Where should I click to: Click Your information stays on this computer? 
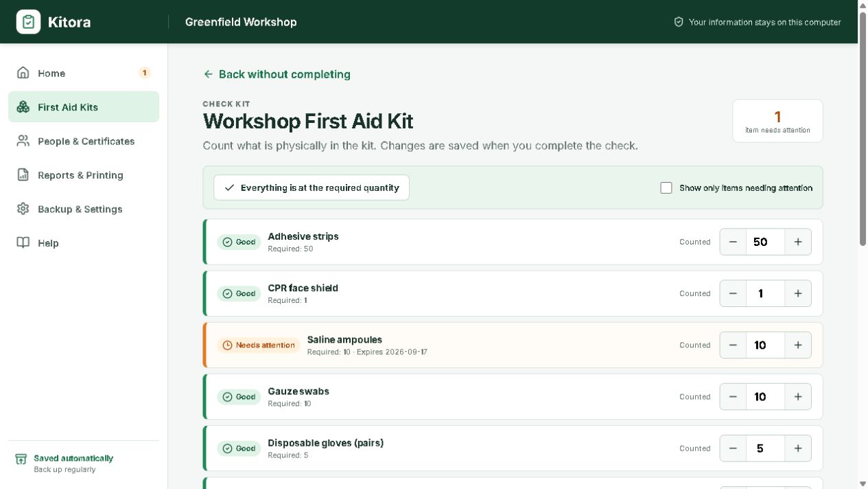[x=765, y=22]
